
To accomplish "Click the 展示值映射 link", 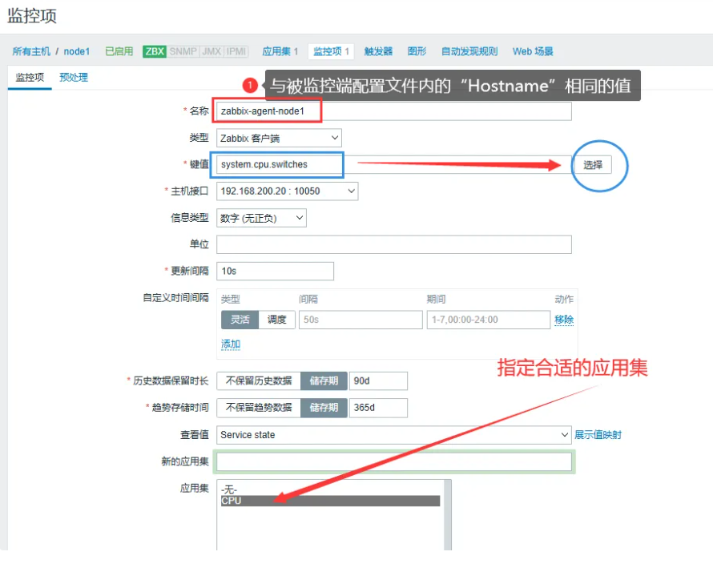I will click(x=598, y=435).
